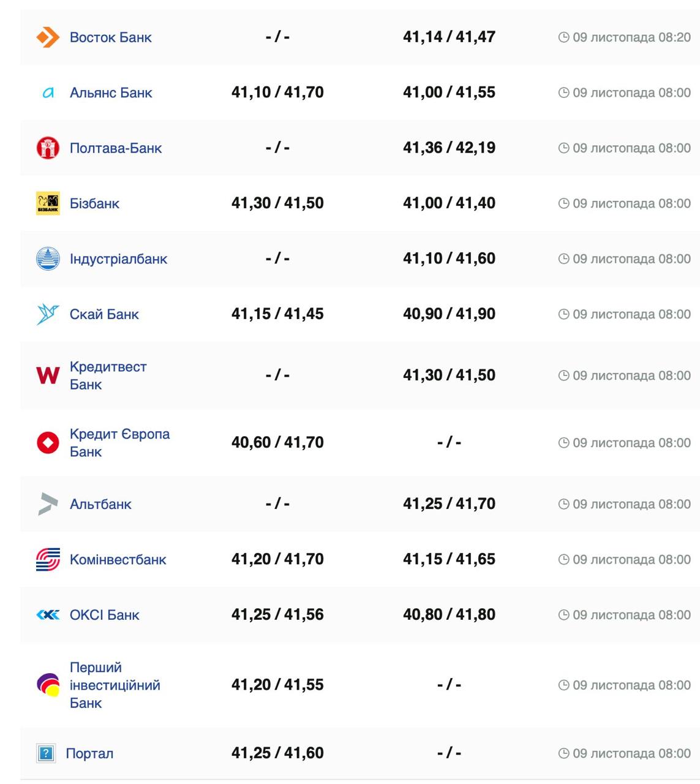Click the orange Восток Банк logo icon
Image resolution: width=700 pixels, height=784 pixels.
[x=48, y=37]
